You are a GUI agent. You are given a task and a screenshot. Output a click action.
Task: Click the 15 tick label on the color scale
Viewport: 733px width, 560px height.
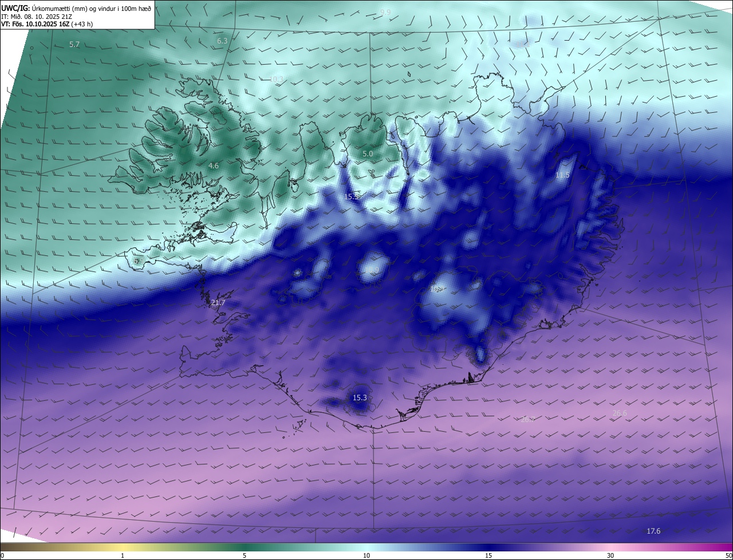[x=488, y=555]
